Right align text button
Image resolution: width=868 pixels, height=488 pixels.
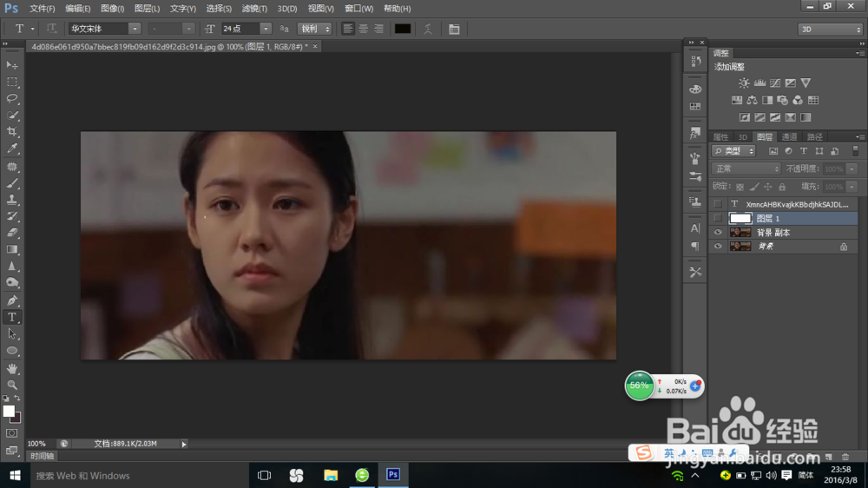[x=378, y=29]
